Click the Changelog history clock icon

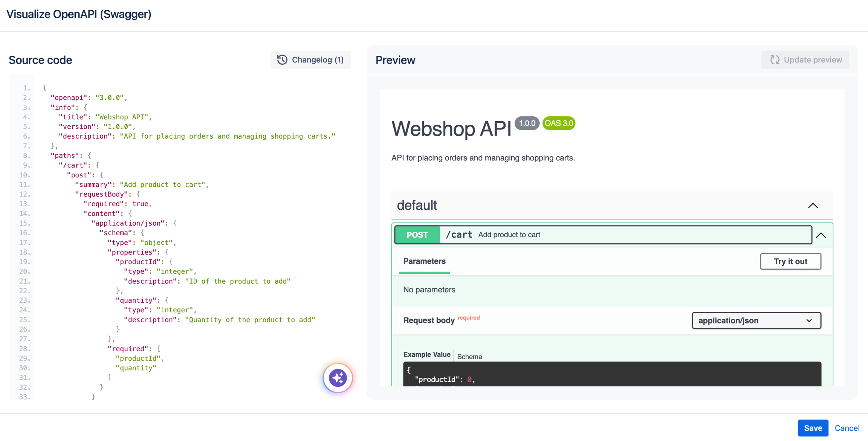click(x=282, y=60)
